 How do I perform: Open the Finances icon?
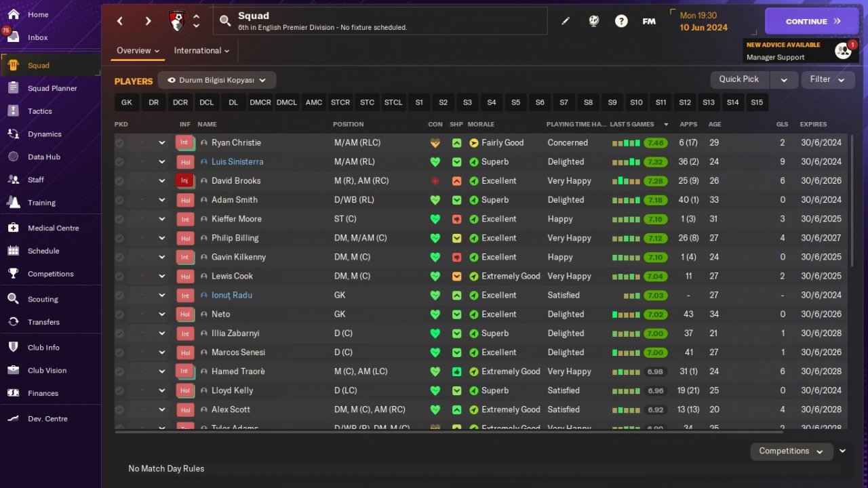click(x=13, y=393)
